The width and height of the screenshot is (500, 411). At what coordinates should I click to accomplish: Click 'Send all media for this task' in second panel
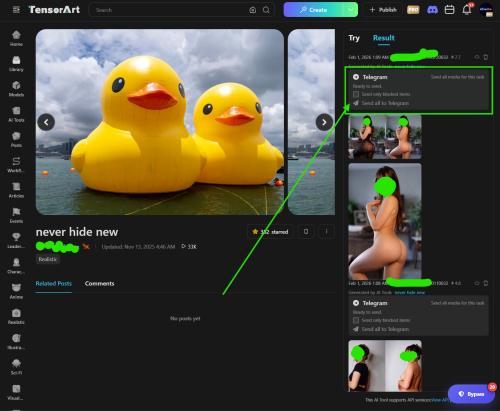457,303
